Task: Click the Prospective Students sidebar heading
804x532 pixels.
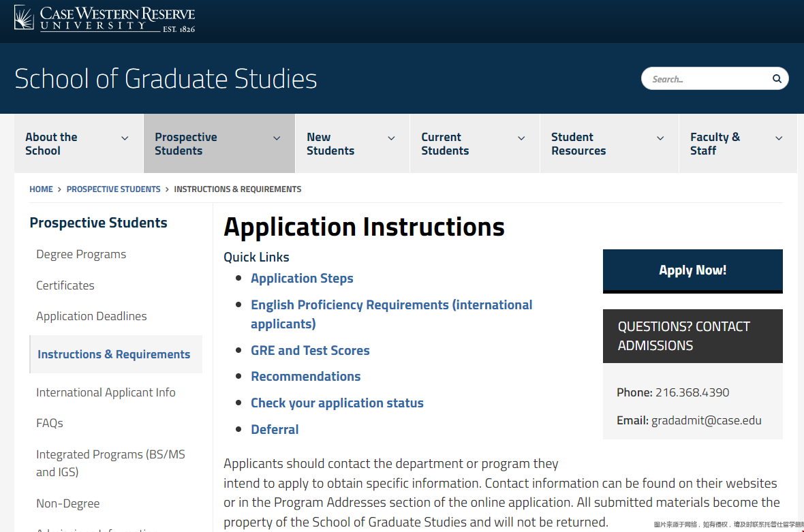Action: click(x=98, y=223)
